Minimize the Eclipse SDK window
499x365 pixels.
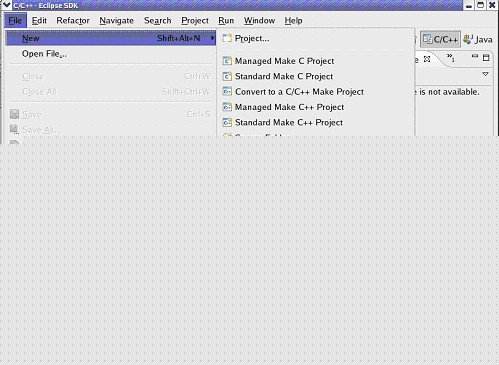469,5
